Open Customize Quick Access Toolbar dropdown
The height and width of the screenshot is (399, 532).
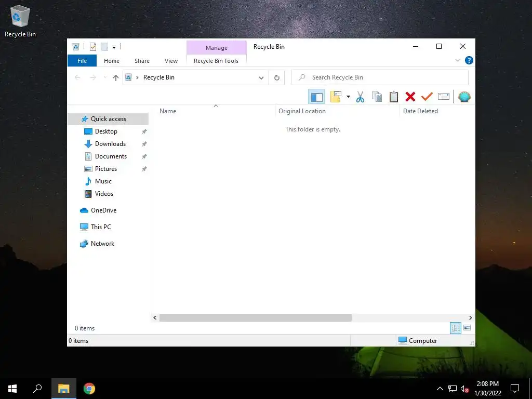click(x=114, y=47)
